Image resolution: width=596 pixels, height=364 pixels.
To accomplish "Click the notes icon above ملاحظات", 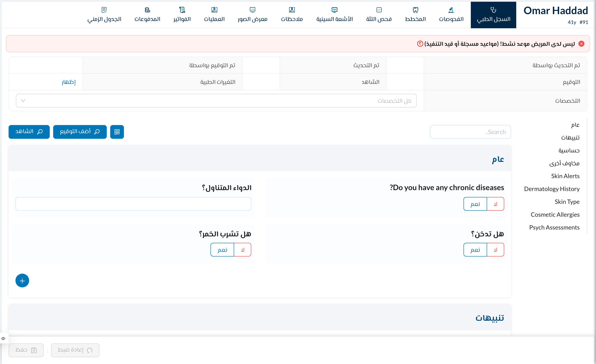I will [292, 10].
